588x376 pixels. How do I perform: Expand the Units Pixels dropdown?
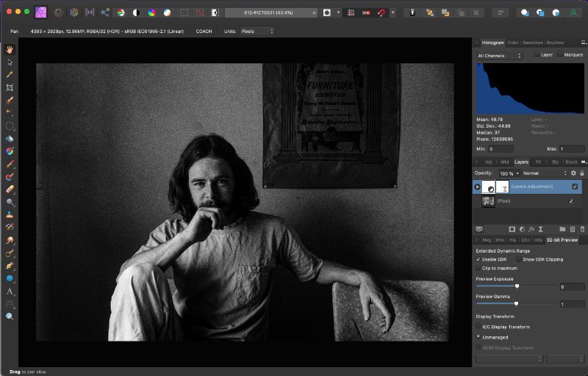(257, 31)
